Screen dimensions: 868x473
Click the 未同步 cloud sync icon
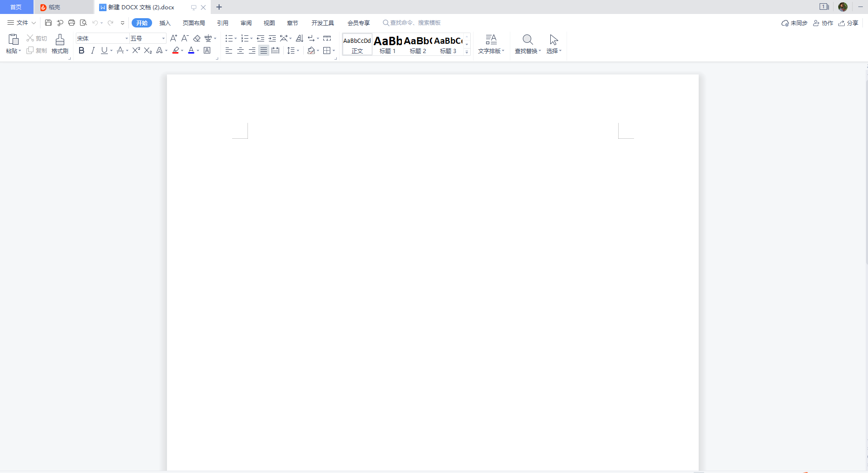click(x=785, y=23)
